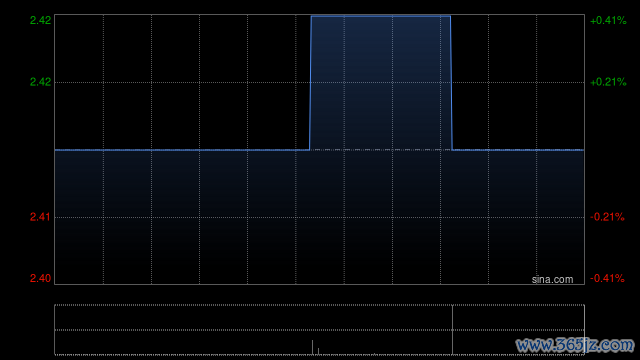The height and width of the screenshot is (360, 640).
Task: Select the red 2.41 price label
Action: pos(40,217)
